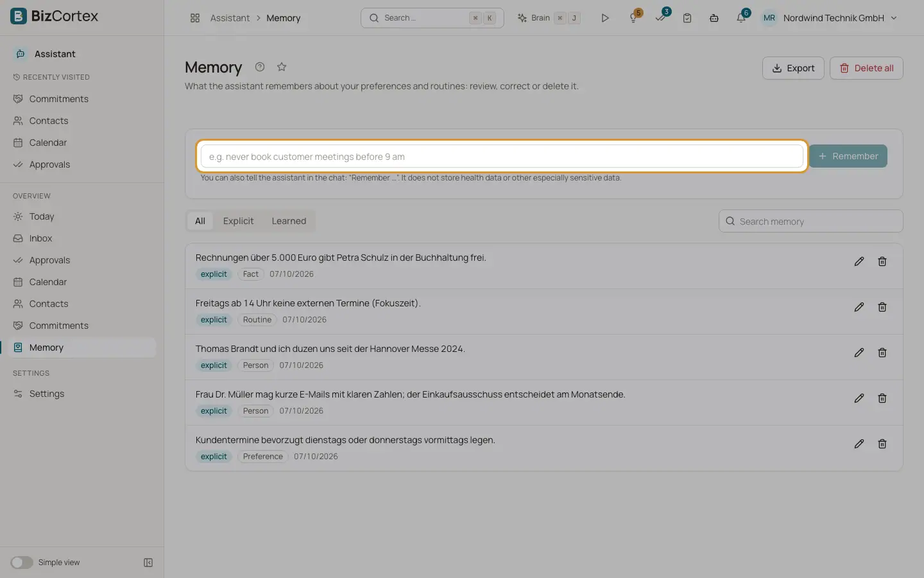Delete the Rechnungen über 5.000 Euro memory
924x578 pixels.
coord(882,261)
